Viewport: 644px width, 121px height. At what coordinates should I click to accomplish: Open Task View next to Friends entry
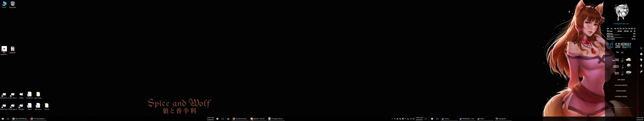click(x=437, y=119)
